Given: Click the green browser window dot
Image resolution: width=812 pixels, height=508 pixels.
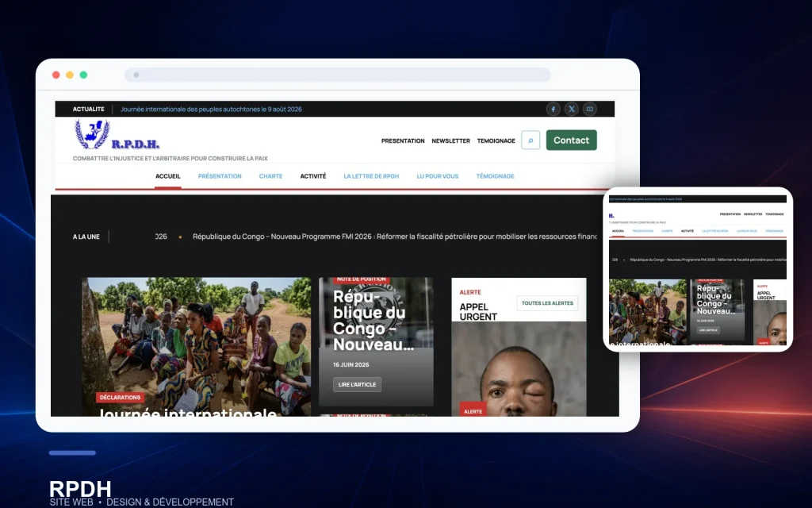Looking at the screenshot, I should click(83, 75).
